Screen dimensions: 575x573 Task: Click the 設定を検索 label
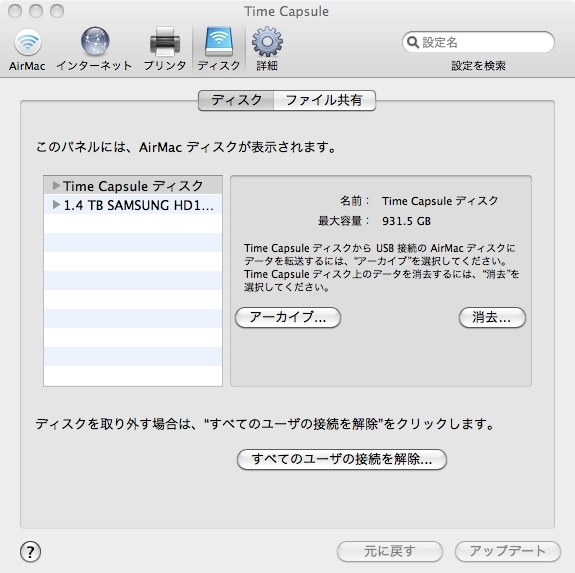[x=478, y=66]
